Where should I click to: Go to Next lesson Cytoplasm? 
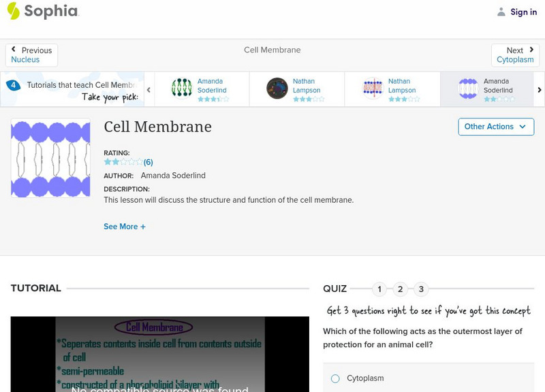pos(515,55)
